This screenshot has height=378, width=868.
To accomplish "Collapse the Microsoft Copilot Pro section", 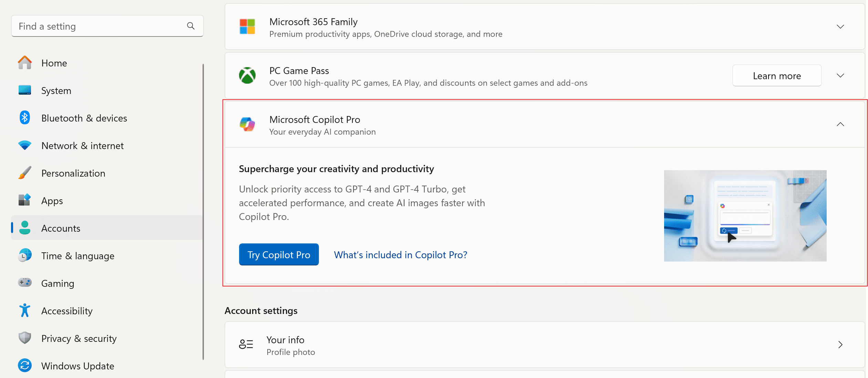I will (x=840, y=124).
